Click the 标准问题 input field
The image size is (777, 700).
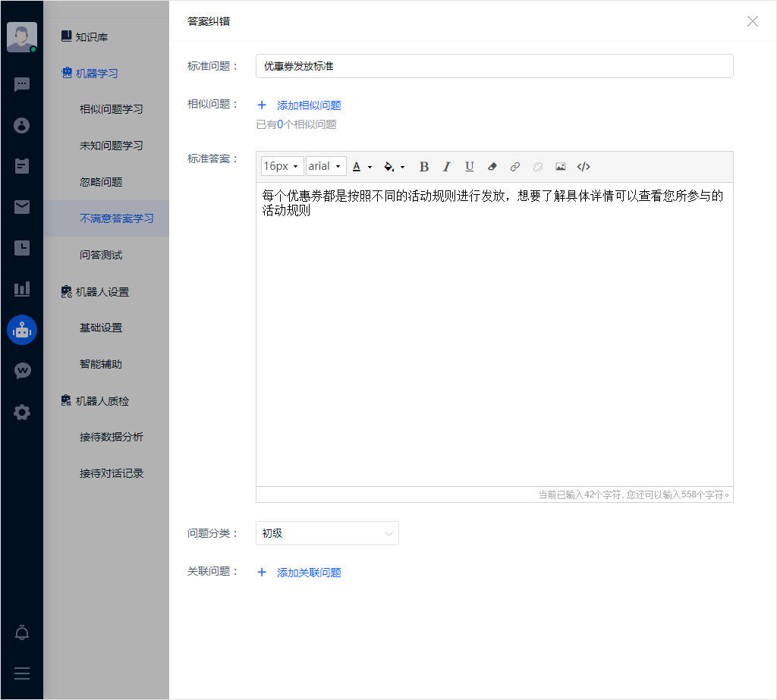[494, 66]
